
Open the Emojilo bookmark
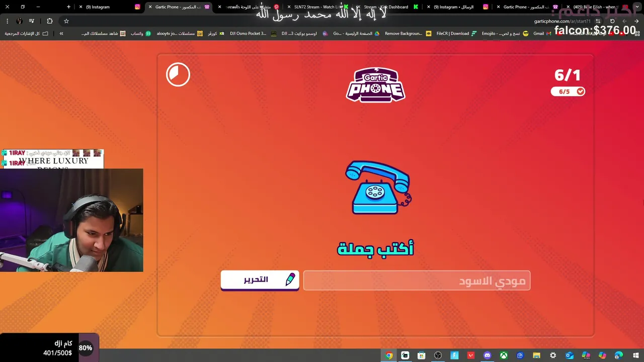[x=505, y=34]
